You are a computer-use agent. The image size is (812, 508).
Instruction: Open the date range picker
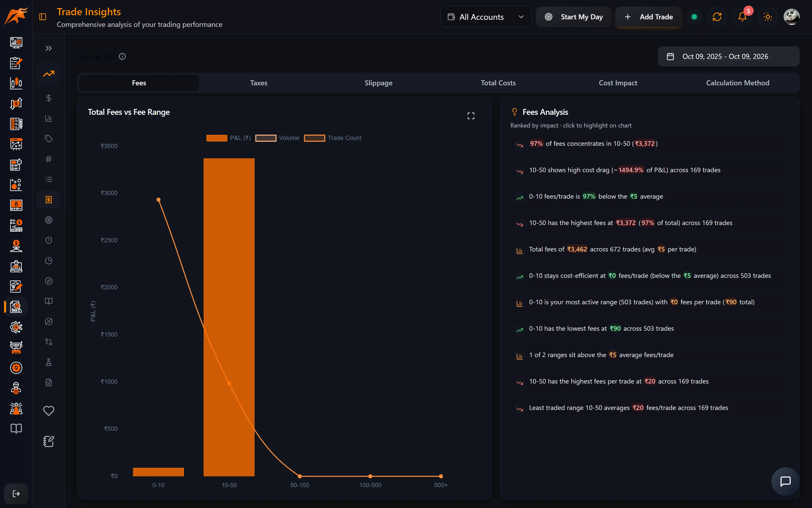(x=729, y=56)
